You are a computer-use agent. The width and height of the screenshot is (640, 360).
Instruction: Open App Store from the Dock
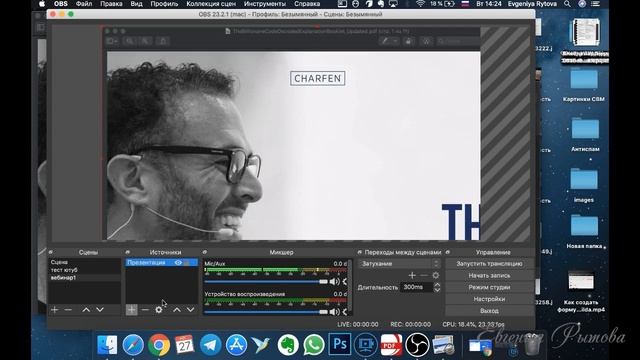coord(236,344)
